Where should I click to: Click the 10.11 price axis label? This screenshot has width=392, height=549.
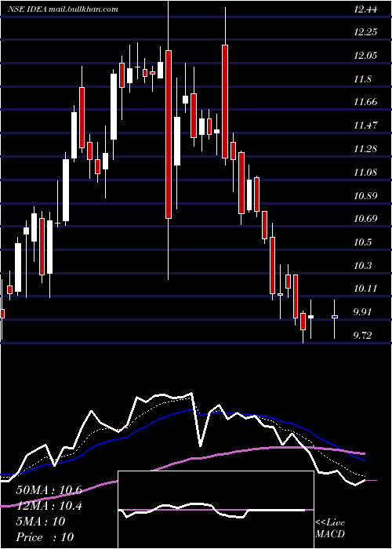(x=365, y=289)
